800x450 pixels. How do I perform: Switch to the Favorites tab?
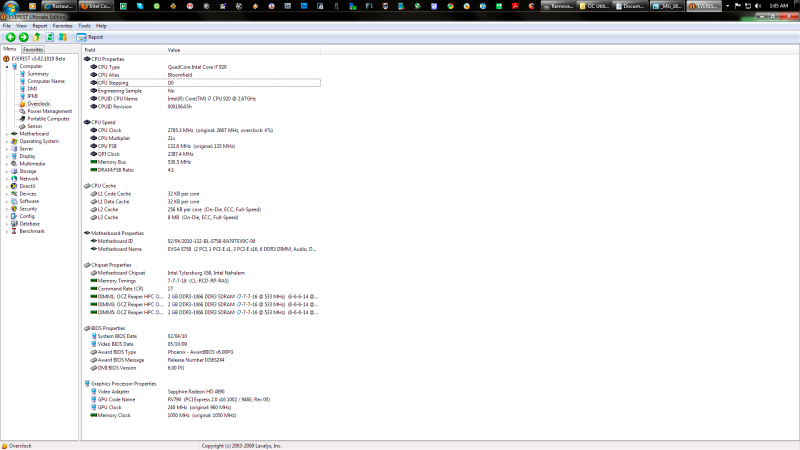pos(33,49)
